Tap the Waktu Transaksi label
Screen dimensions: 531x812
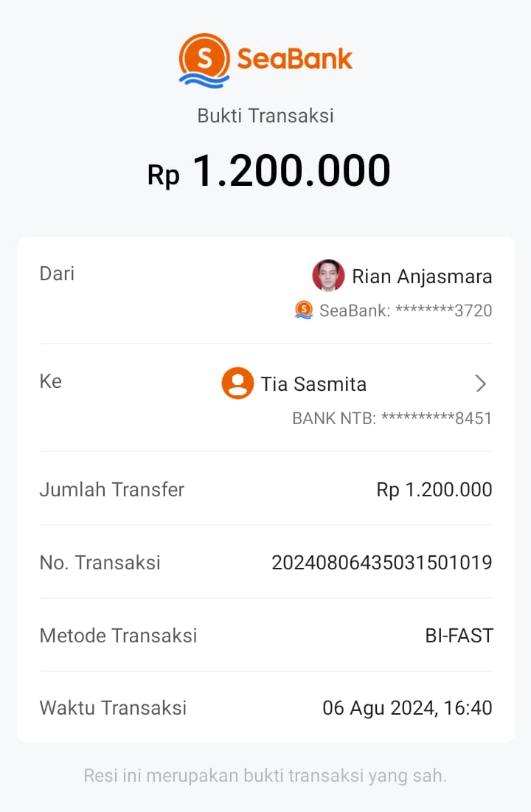tap(113, 709)
